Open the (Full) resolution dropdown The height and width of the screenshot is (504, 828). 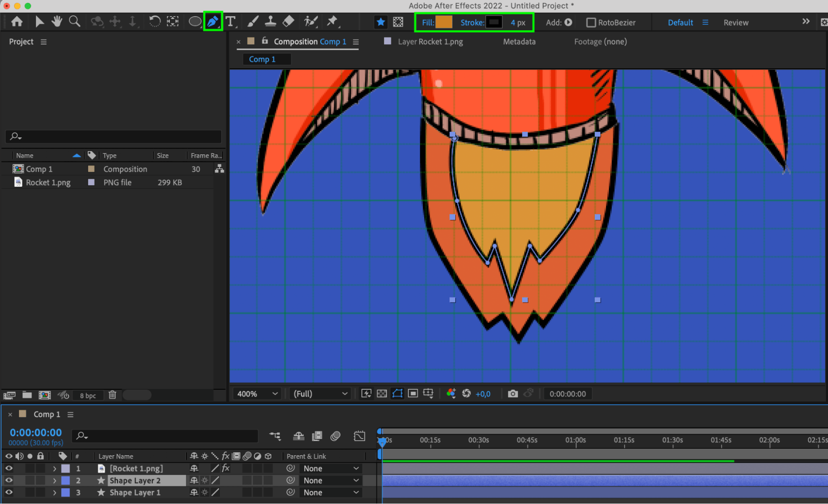(x=320, y=394)
